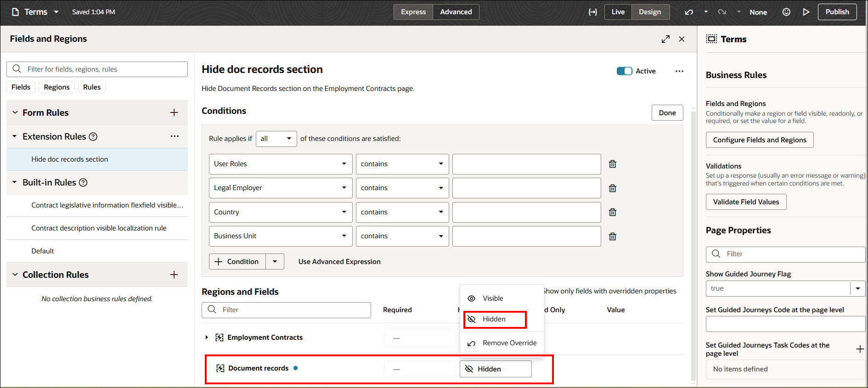Select the Fields filter chip

pyautogui.click(x=21, y=87)
